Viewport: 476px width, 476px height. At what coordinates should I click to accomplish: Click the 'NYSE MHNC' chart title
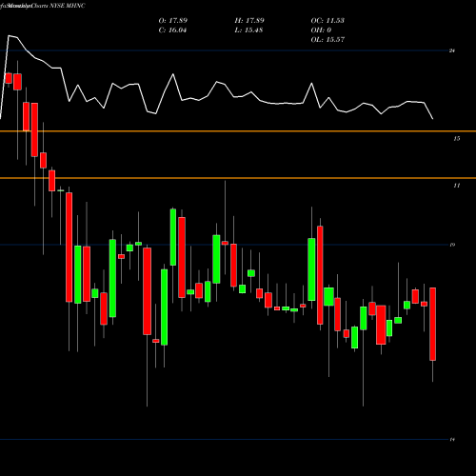[x=68, y=6]
